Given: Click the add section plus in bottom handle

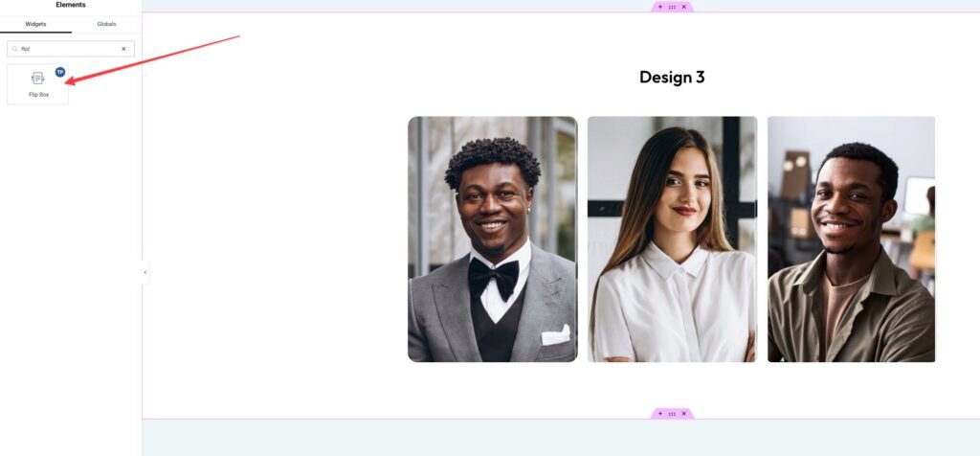Looking at the screenshot, I should pos(659,414).
